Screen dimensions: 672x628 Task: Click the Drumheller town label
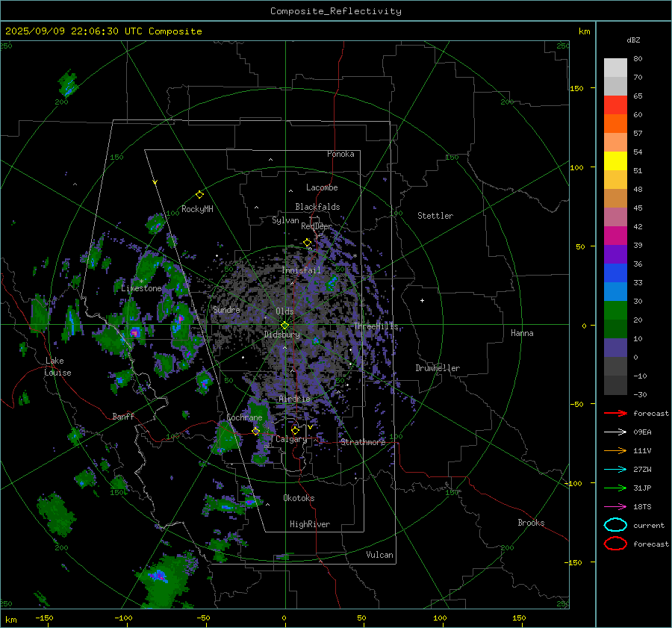438,368
